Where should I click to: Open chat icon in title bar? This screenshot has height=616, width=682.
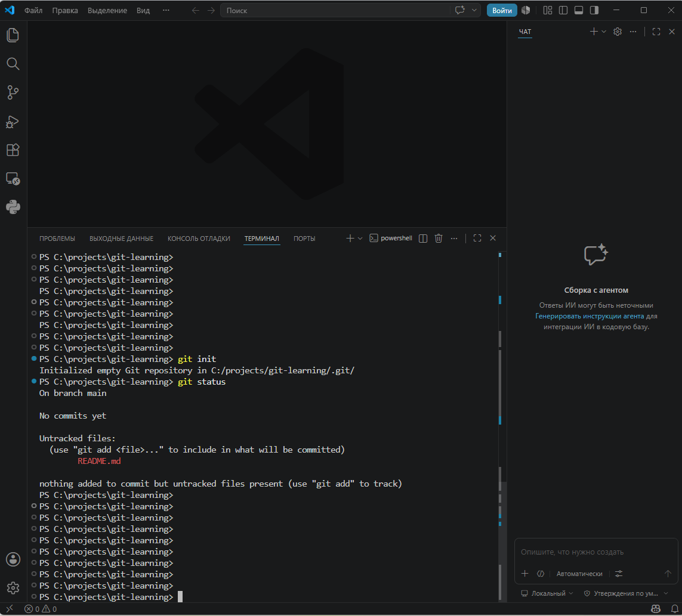[x=460, y=10]
